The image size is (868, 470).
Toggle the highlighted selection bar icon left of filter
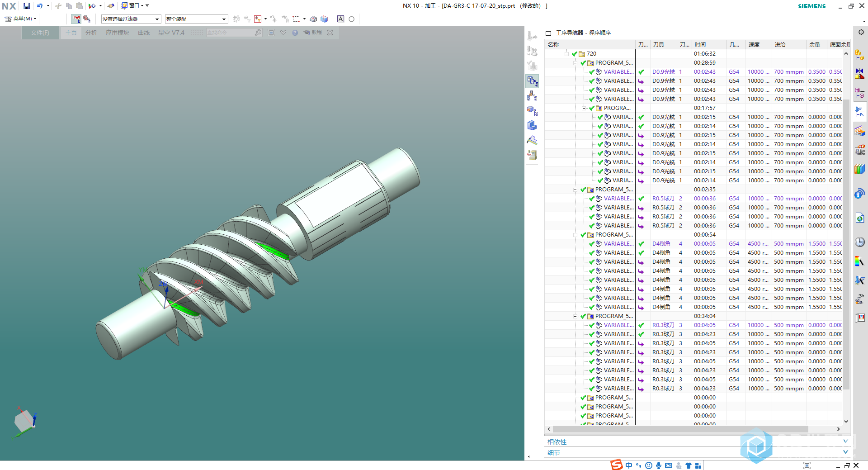(76, 19)
